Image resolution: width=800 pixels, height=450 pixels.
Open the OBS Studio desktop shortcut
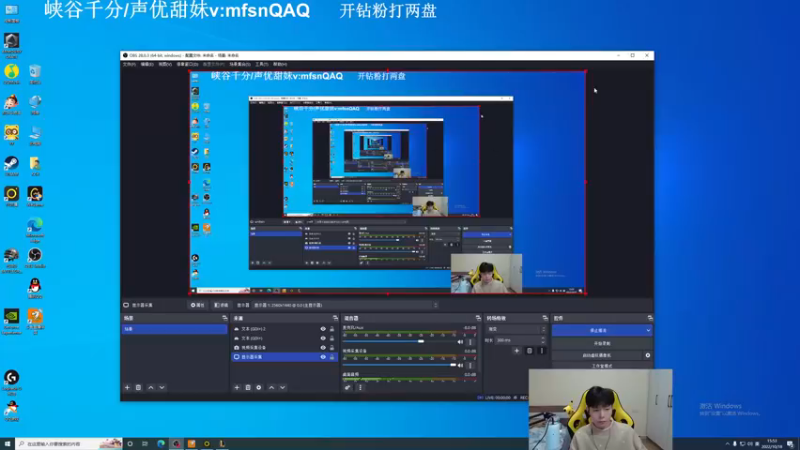(35, 258)
